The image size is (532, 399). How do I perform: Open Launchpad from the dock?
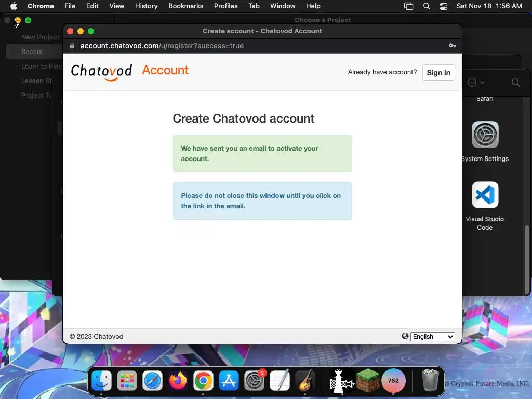pos(127,380)
